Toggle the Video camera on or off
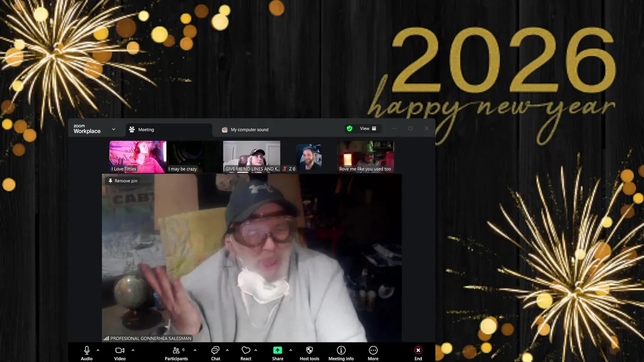The width and height of the screenshot is (644, 362). pyautogui.click(x=120, y=353)
